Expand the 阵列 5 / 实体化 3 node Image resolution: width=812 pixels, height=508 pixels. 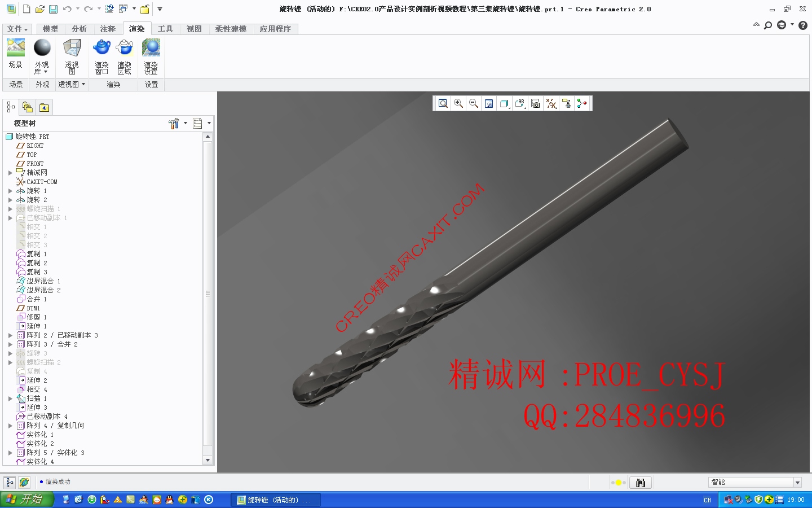point(10,453)
